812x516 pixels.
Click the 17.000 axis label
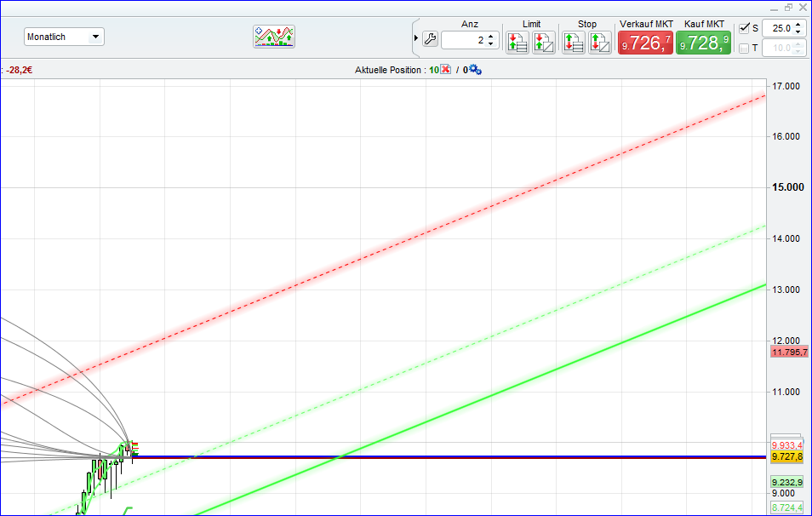(786, 86)
